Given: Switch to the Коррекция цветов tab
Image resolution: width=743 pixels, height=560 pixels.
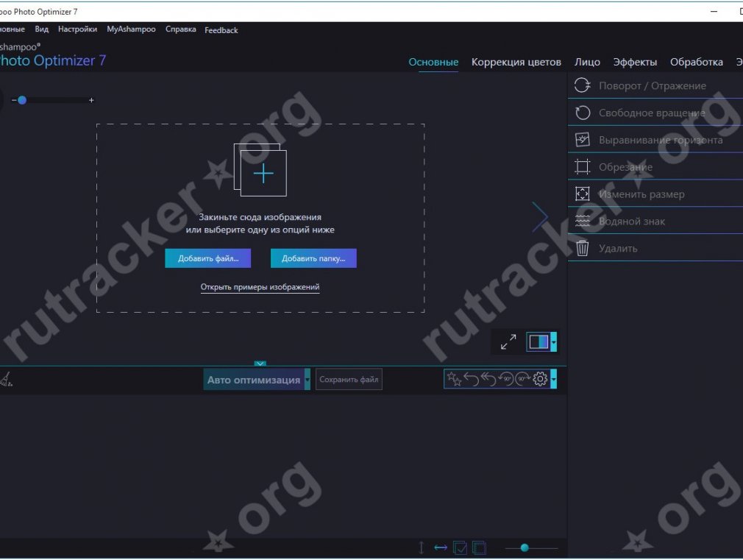Looking at the screenshot, I should (x=516, y=62).
